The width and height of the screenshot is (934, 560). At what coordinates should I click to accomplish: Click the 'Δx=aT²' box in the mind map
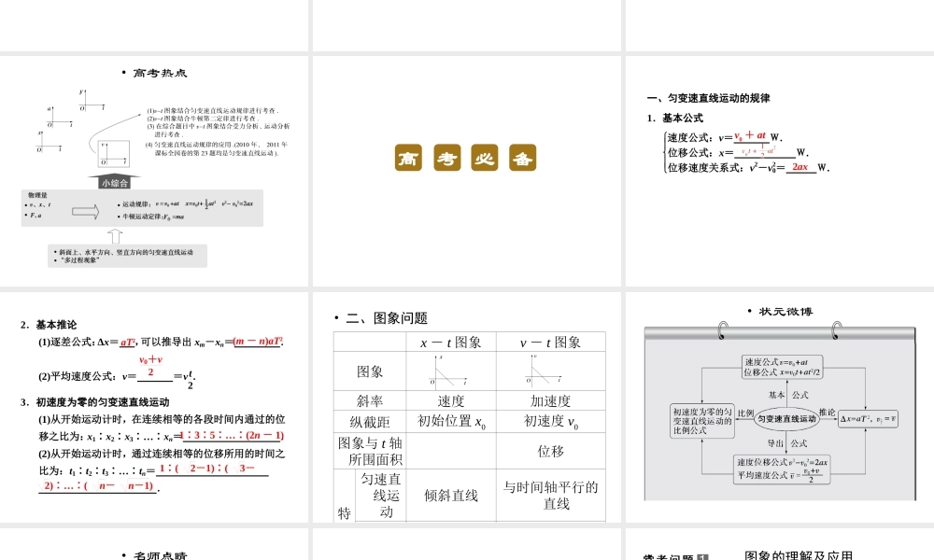[x=868, y=419]
